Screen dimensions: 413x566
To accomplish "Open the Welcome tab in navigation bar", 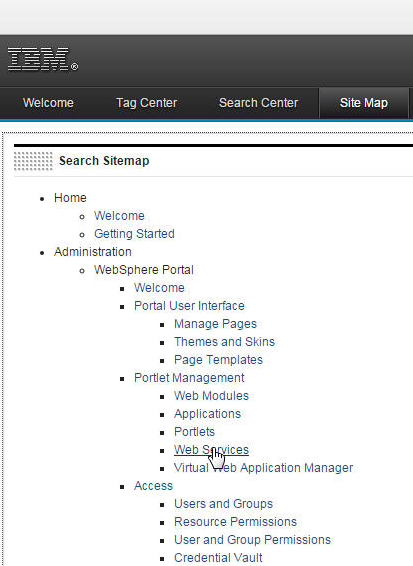I will pos(48,103).
